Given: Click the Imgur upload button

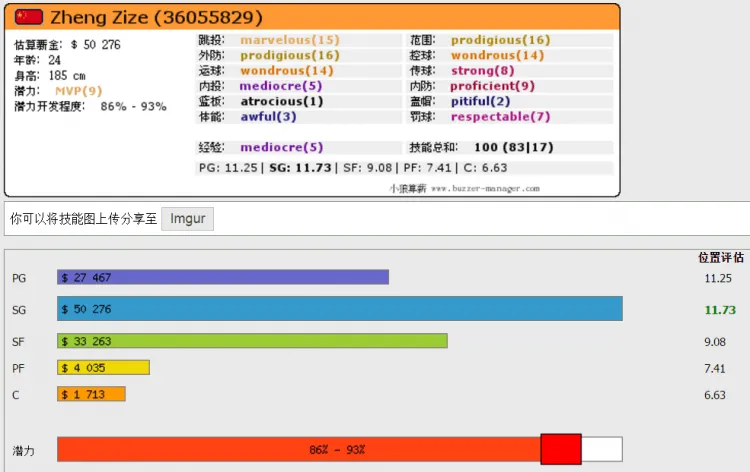Looking at the screenshot, I should click(188, 218).
